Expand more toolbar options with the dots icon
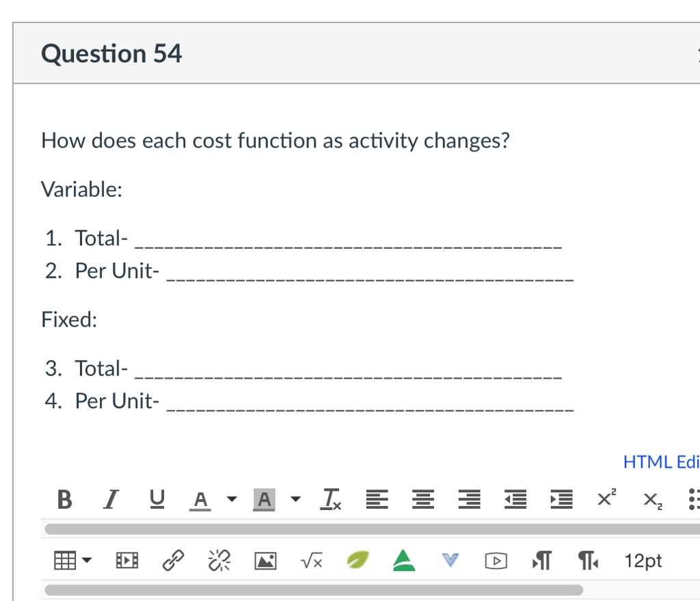The height and width of the screenshot is (601, 700). (694, 500)
